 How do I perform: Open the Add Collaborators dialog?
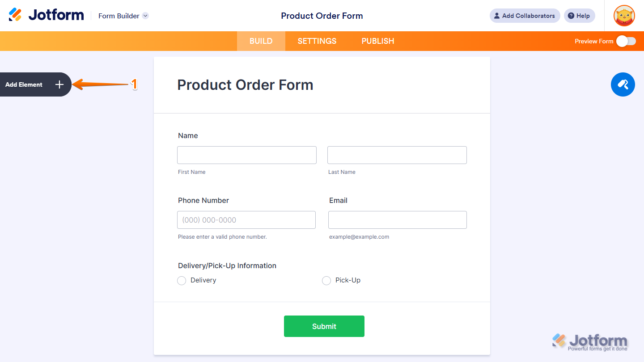pos(525,16)
